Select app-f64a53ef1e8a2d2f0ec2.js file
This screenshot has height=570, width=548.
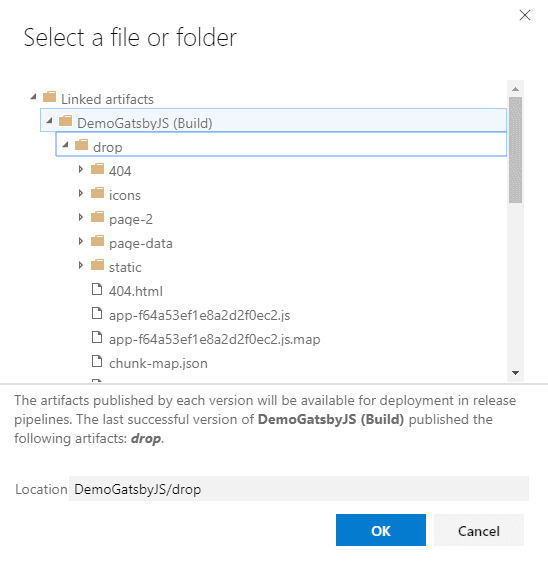coord(199,315)
